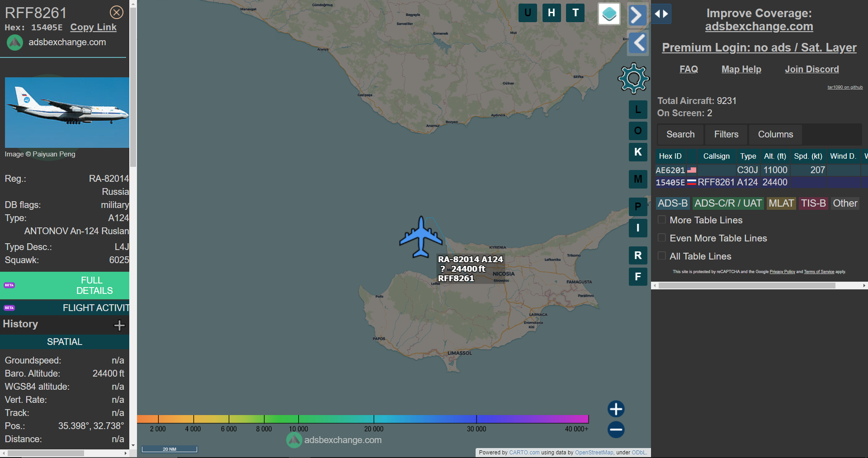868x458 pixels.
Task: Open the Search tab
Action: [680, 134]
